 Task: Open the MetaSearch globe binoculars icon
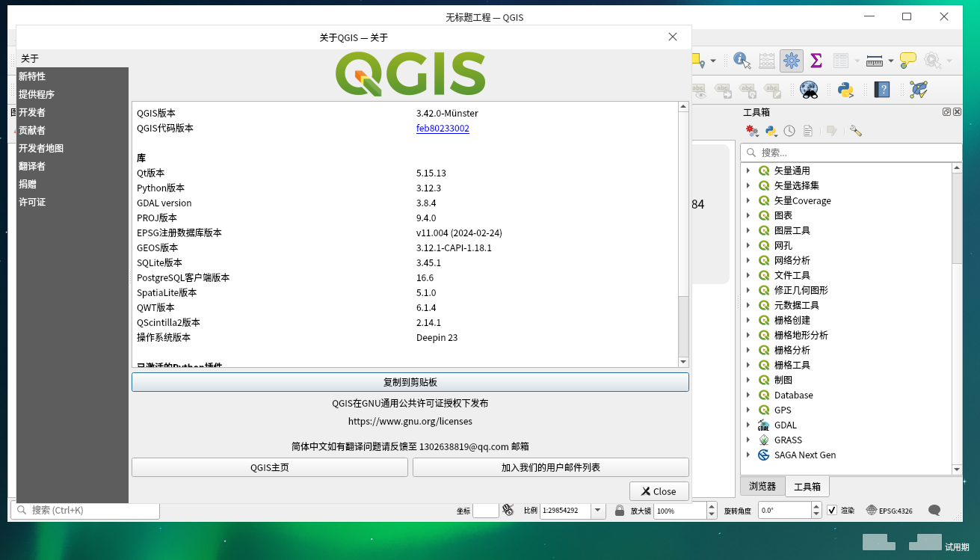point(809,90)
